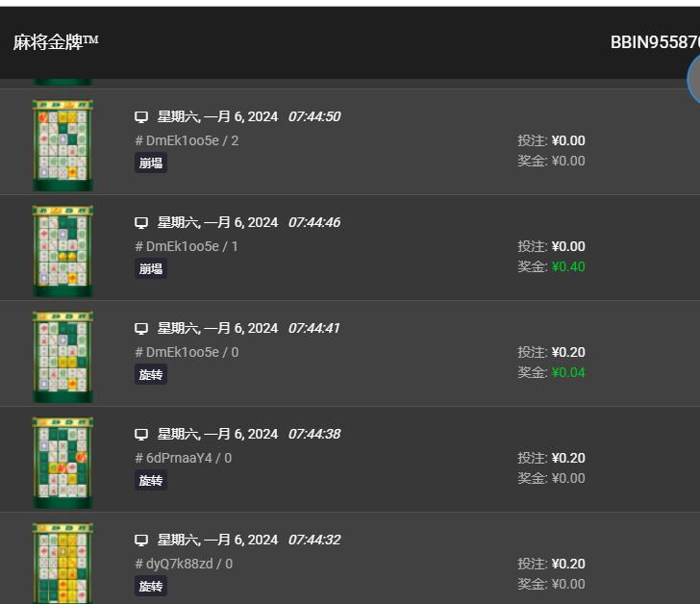The image size is (700, 604).
Task: Click the timestamp 07:44:38
Action: [x=314, y=434]
